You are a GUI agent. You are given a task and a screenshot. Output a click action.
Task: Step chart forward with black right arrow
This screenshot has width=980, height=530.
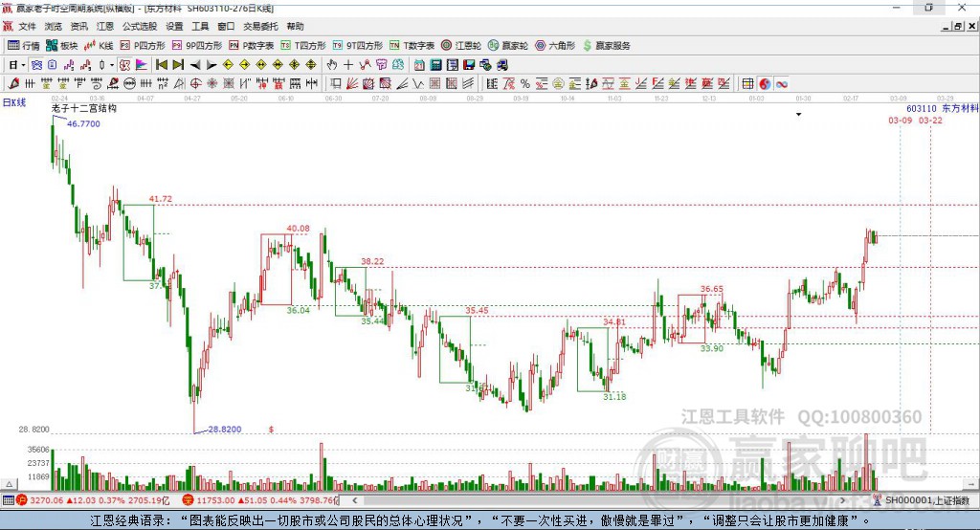tap(212, 65)
